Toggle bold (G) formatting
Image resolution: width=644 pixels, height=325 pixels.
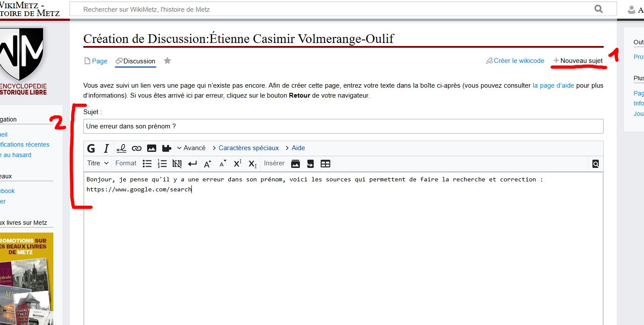[x=91, y=148]
